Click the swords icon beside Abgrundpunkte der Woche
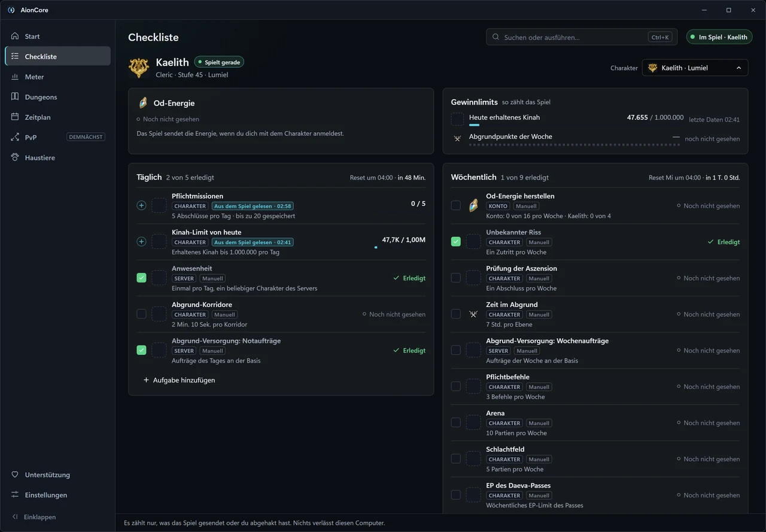The image size is (766, 532). tap(457, 138)
